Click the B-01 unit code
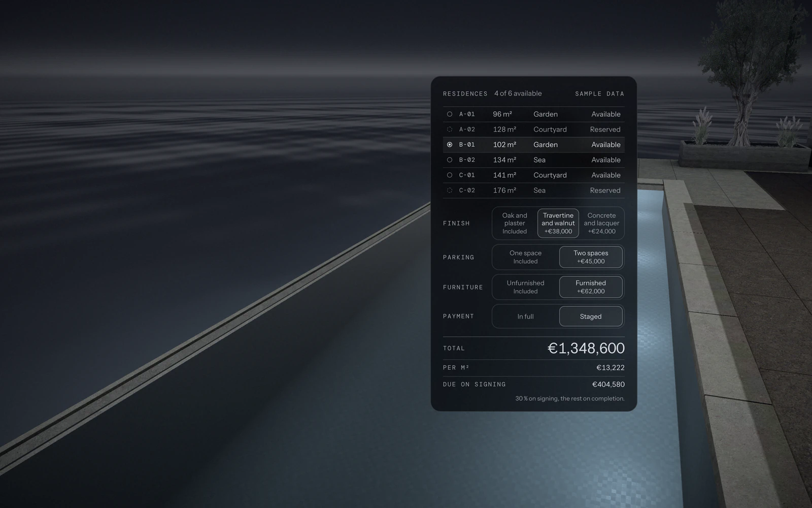 (x=467, y=145)
